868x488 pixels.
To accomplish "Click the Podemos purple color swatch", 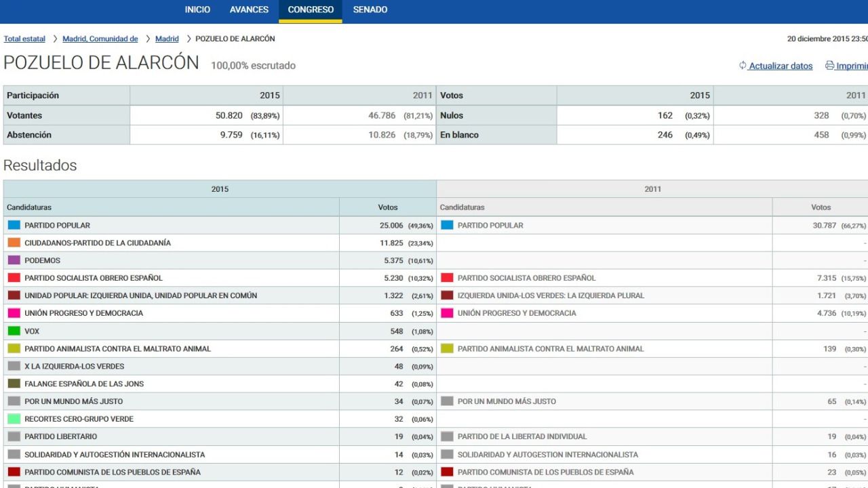I will (x=14, y=260).
